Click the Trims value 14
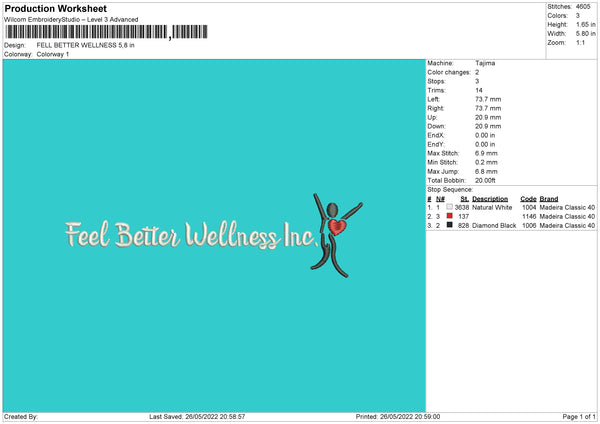The width and height of the screenshot is (600, 424). coord(479,90)
